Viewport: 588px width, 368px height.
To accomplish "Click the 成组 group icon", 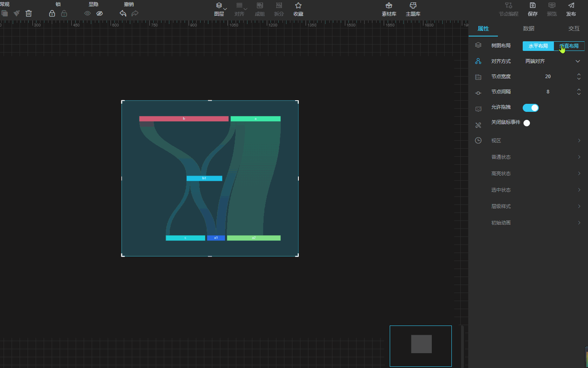I will pos(260,9).
